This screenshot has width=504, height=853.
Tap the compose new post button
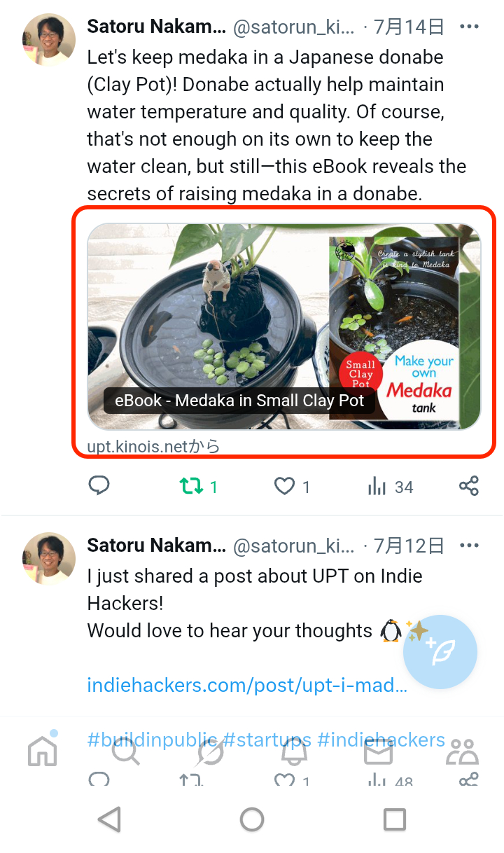pos(440,652)
